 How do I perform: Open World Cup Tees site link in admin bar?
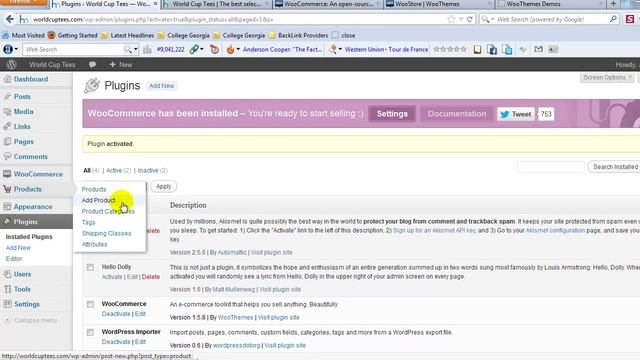(52, 64)
